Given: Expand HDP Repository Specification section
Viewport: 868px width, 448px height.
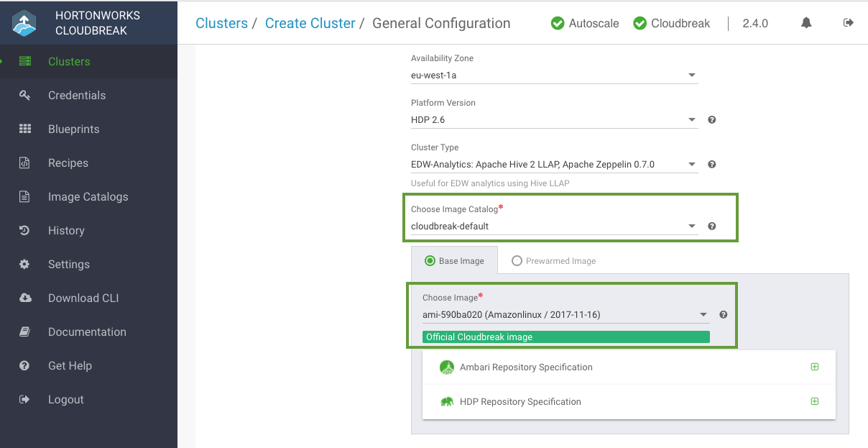Looking at the screenshot, I should 814,402.
